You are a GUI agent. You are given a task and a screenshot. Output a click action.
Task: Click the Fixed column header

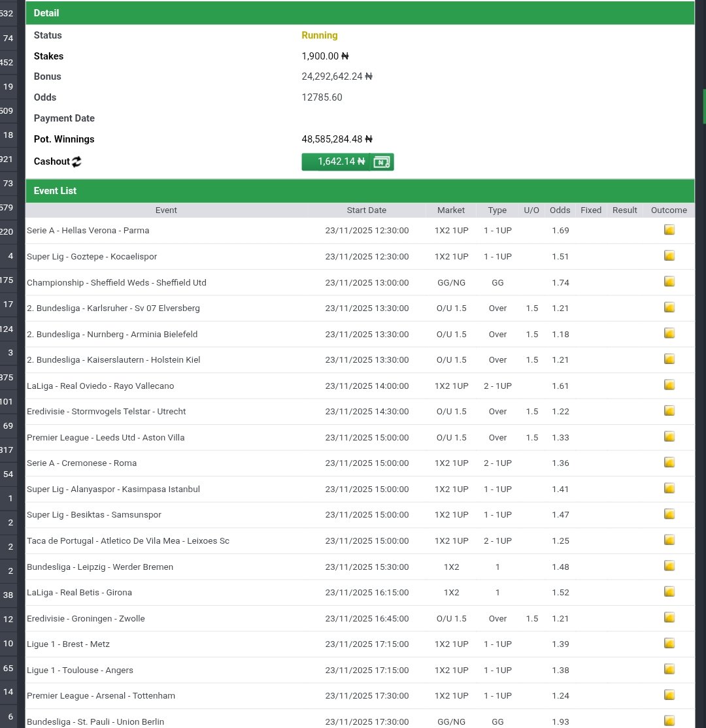pyautogui.click(x=591, y=210)
